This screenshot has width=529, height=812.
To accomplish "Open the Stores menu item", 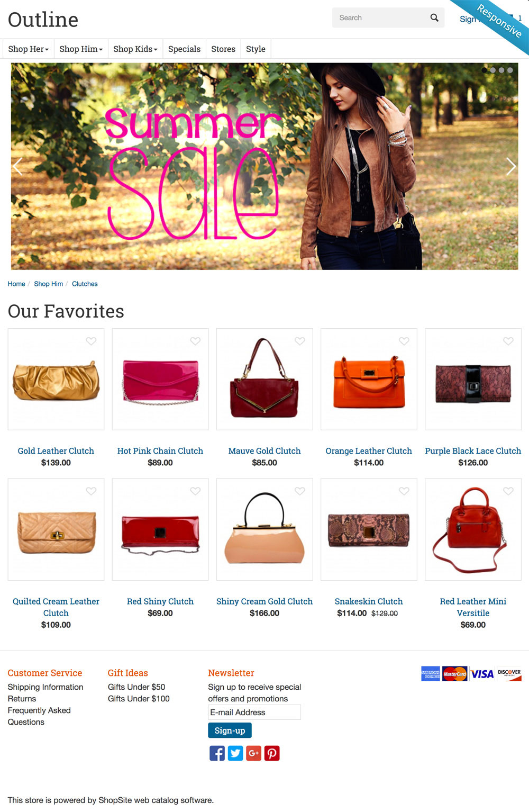I will (223, 49).
